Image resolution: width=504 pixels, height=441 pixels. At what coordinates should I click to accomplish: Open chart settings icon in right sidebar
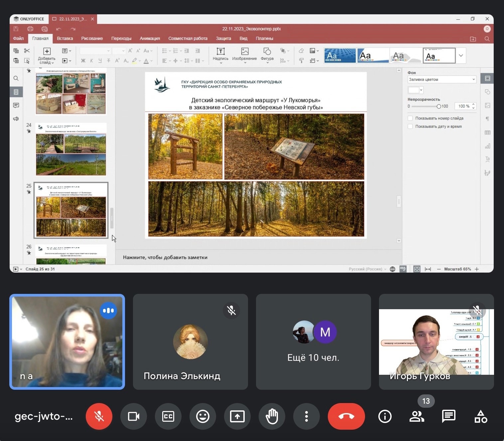click(x=487, y=146)
